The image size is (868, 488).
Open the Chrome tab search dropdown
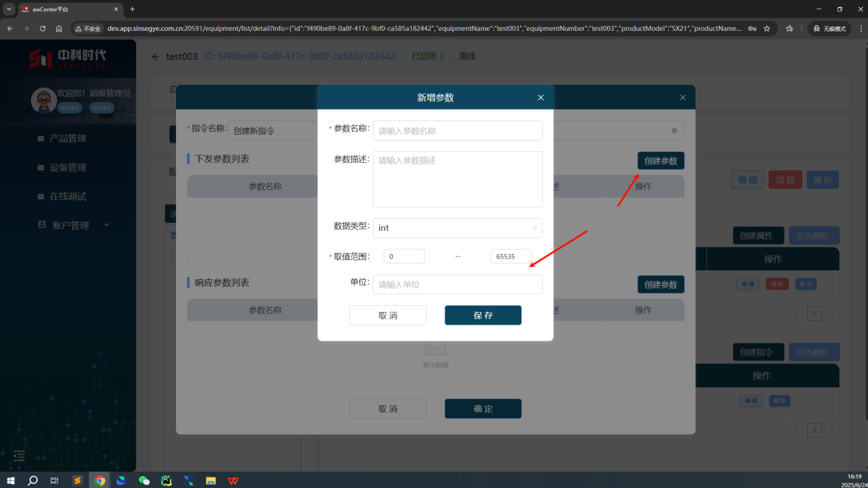(x=10, y=9)
